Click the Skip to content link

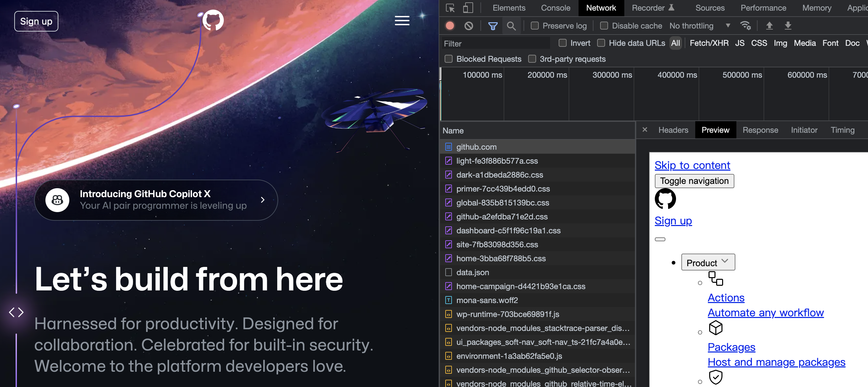point(692,165)
